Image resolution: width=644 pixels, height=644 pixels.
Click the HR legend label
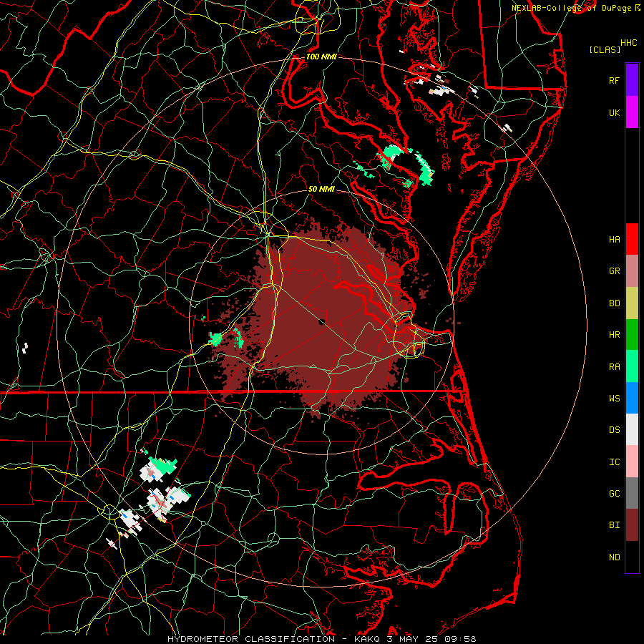tap(614, 335)
